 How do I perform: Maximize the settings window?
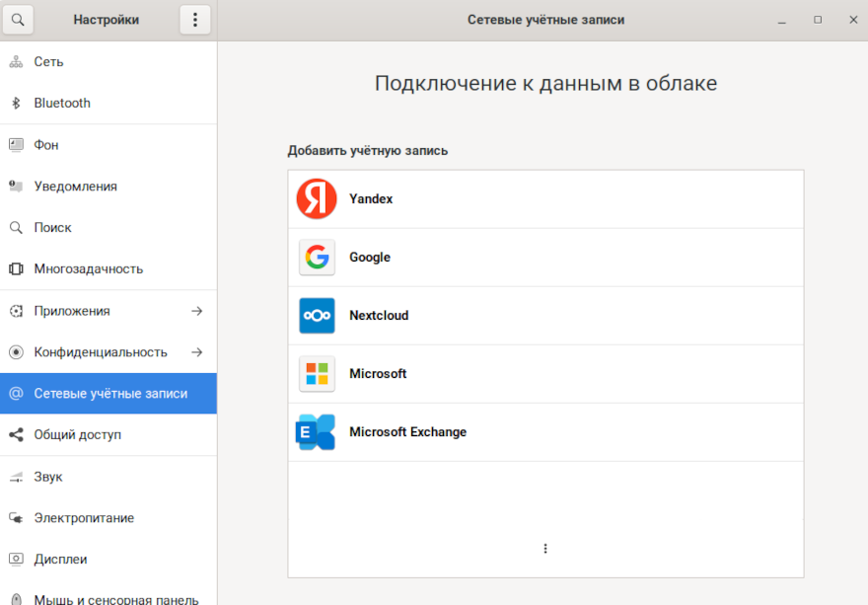(x=817, y=20)
